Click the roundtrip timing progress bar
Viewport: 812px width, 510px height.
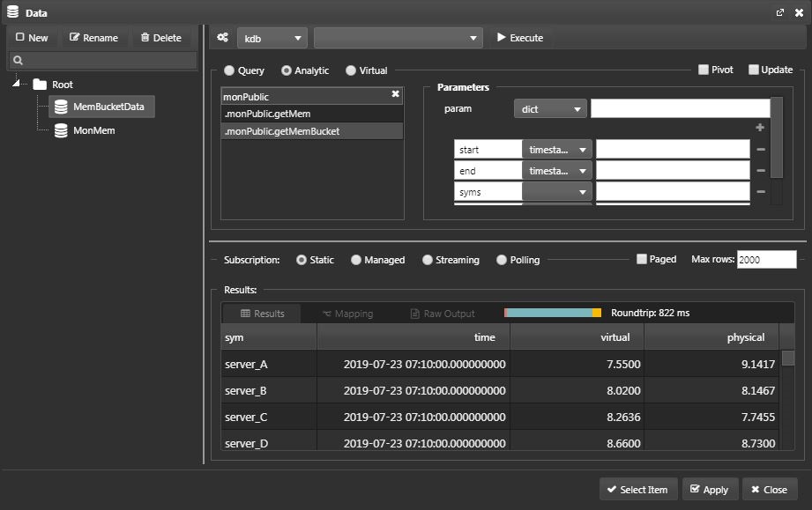(553, 313)
